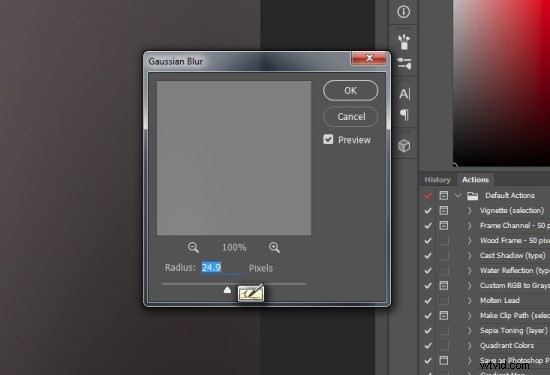Open the Character panel icon

pyautogui.click(x=404, y=94)
